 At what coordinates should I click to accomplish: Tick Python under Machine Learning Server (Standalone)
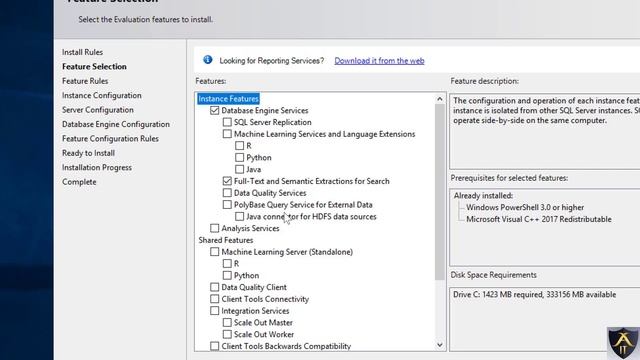(227, 276)
